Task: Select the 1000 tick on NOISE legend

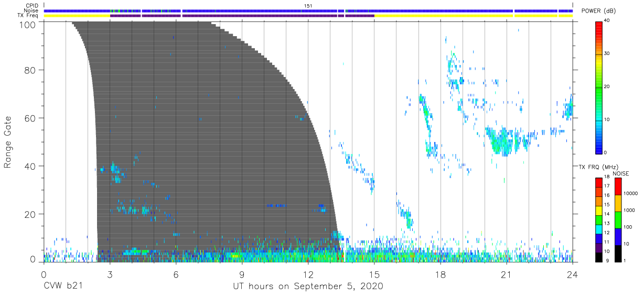Action: (x=629, y=210)
